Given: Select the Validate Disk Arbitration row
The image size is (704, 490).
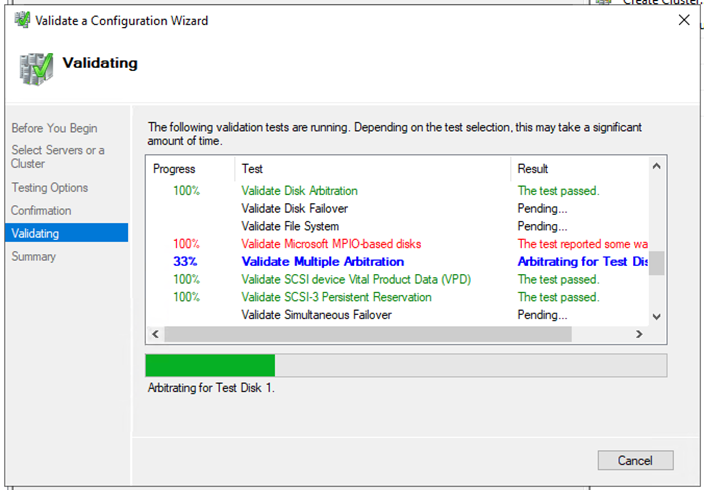Looking at the screenshot, I should coord(397,190).
